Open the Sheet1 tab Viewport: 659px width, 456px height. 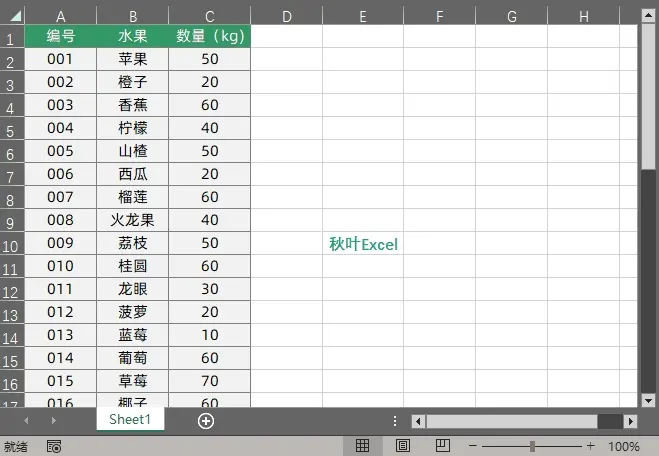click(x=130, y=419)
